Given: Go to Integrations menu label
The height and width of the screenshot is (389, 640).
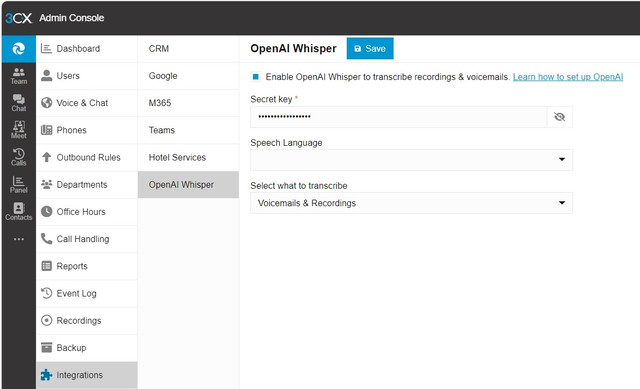Looking at the screenshot, I should 80,375.
